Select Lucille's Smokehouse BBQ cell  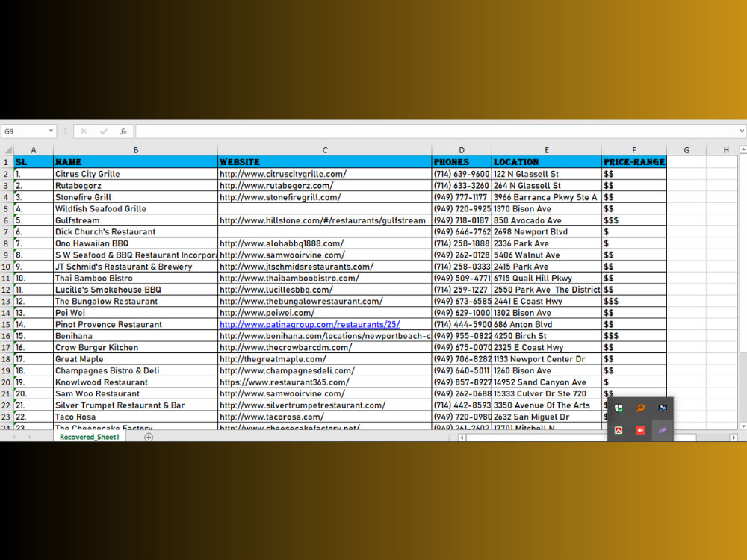pyautogui.click(x=135, y=290)
